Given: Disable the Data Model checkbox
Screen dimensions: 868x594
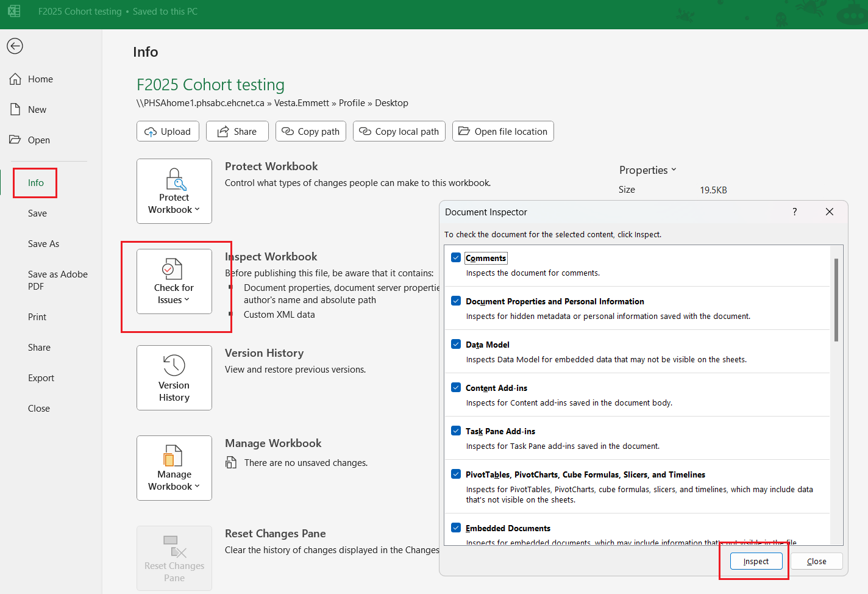Looking at the screenshot, I should tap(456, 344).
